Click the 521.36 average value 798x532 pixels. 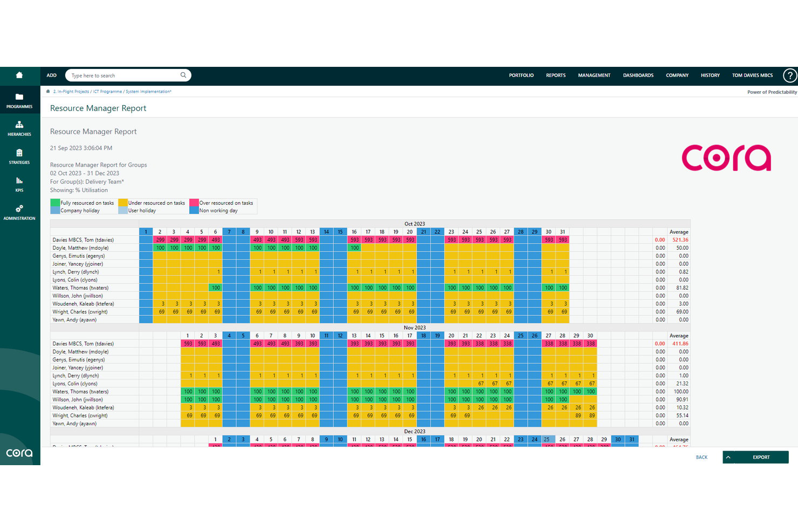(680, 240)
